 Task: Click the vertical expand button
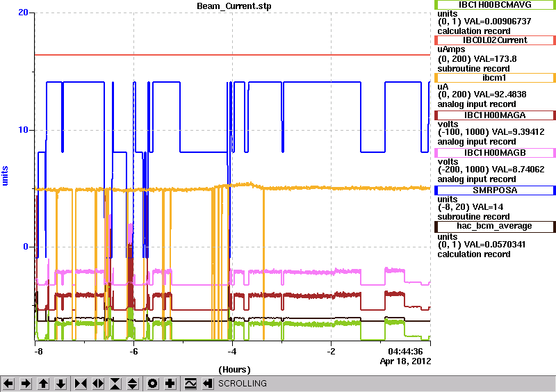(133, 384)
